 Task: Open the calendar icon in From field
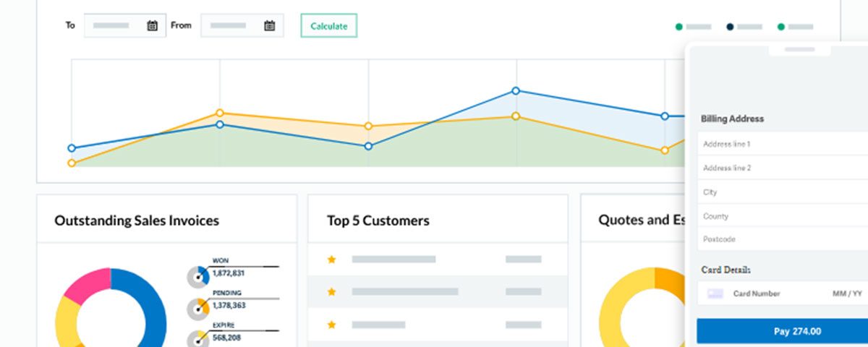[270, 25]
